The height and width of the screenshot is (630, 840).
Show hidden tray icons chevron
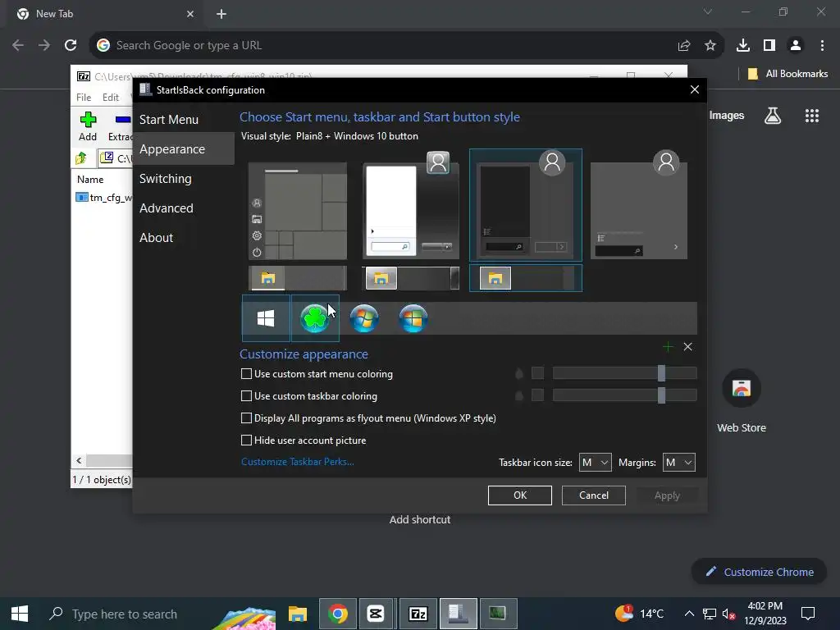(689, 614)
